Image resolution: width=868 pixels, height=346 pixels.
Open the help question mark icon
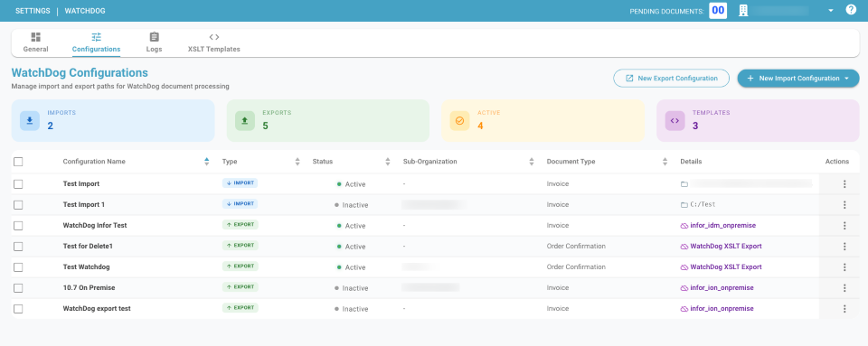851,10
